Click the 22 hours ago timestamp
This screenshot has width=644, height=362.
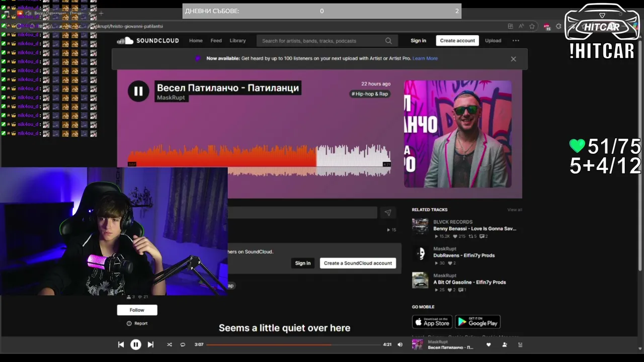pos(376,84)
